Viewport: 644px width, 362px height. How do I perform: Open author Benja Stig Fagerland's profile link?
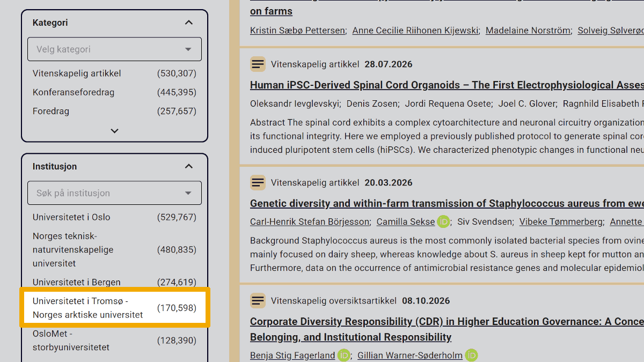292,356
